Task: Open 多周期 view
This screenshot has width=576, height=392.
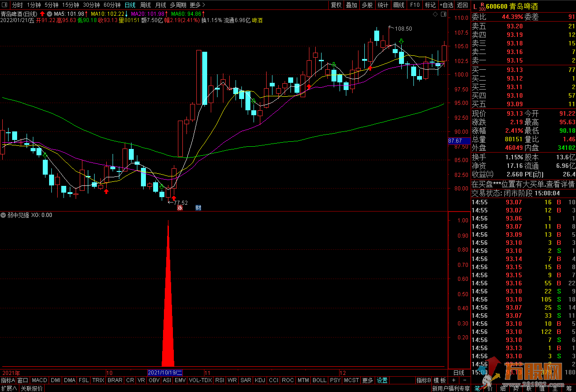Action: click(x=178, y=5)
